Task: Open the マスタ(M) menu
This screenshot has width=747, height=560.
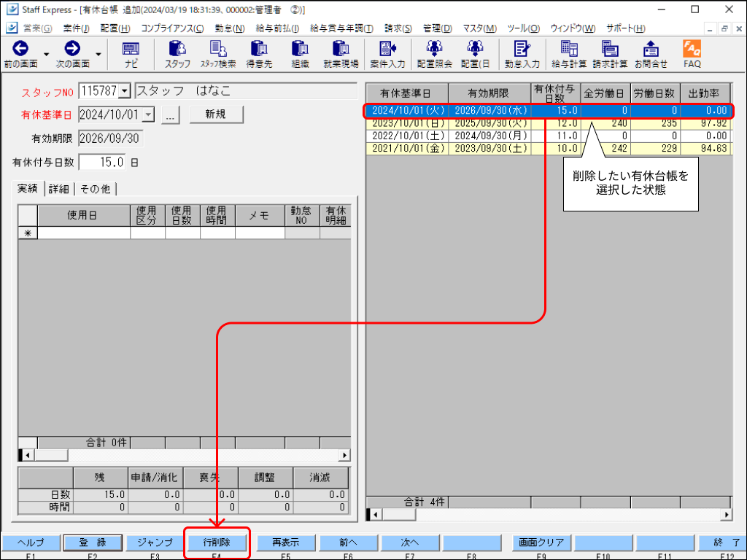Action: click(x=480, y=28)
